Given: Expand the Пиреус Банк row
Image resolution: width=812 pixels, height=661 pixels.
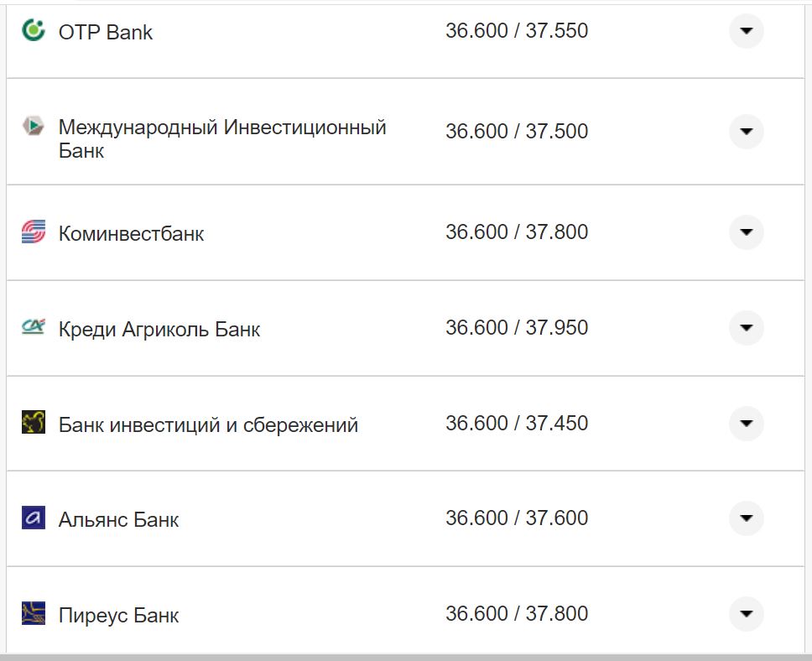Looking at the screenshot, I should [x=746, y=615].
